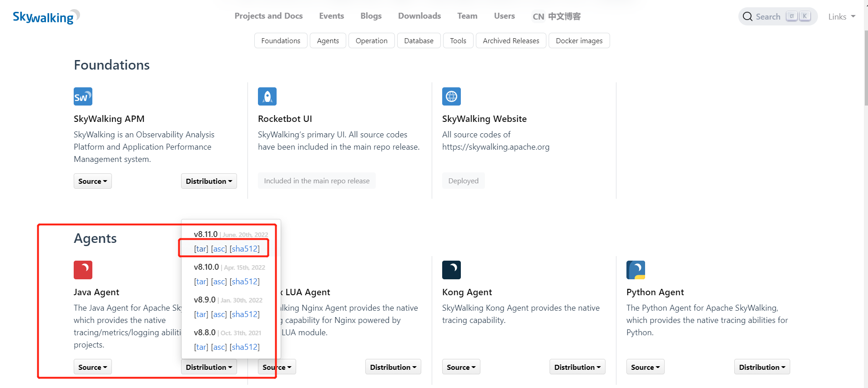868x388 pixels.
Task: Open v8.9.0 asc signature link
Action: 219,314
